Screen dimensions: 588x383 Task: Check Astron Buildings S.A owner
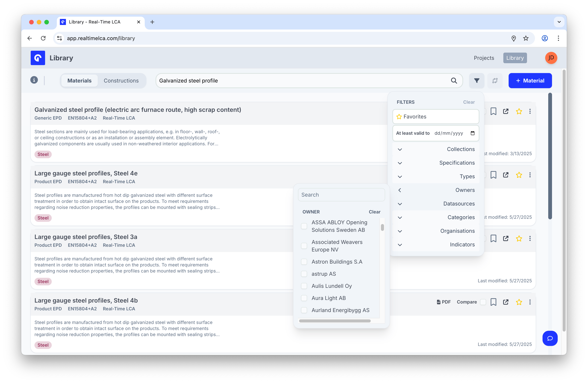304,262
